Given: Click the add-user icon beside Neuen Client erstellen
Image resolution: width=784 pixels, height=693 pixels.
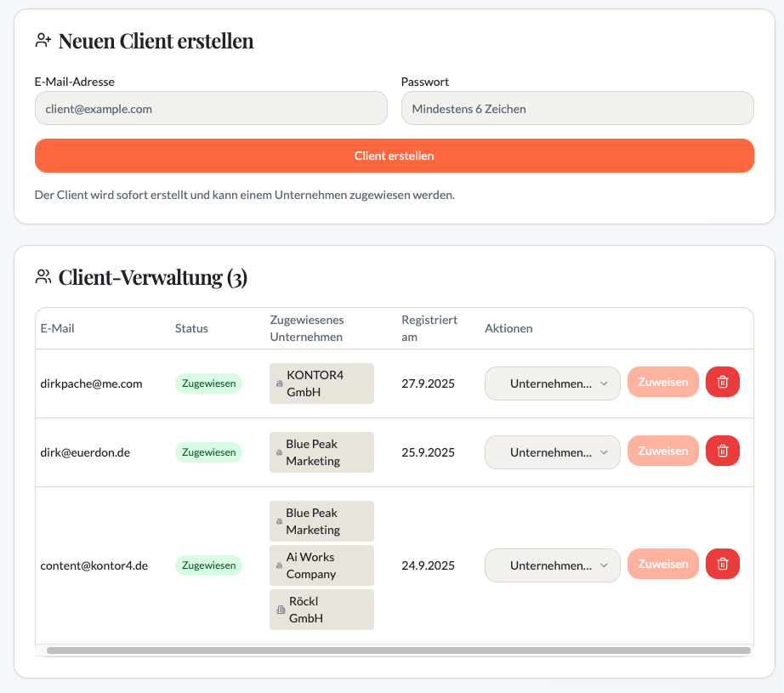Looking at the screenshot, I should pos(43,41).
